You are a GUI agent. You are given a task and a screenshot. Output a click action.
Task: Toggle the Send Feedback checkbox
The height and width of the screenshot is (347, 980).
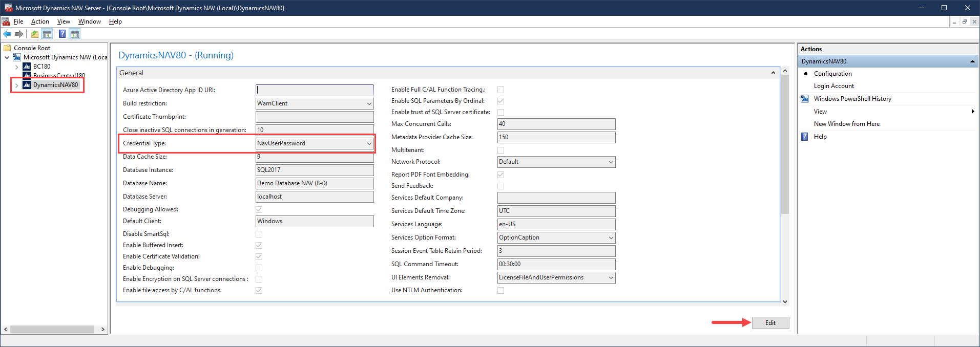pos(501,186)
